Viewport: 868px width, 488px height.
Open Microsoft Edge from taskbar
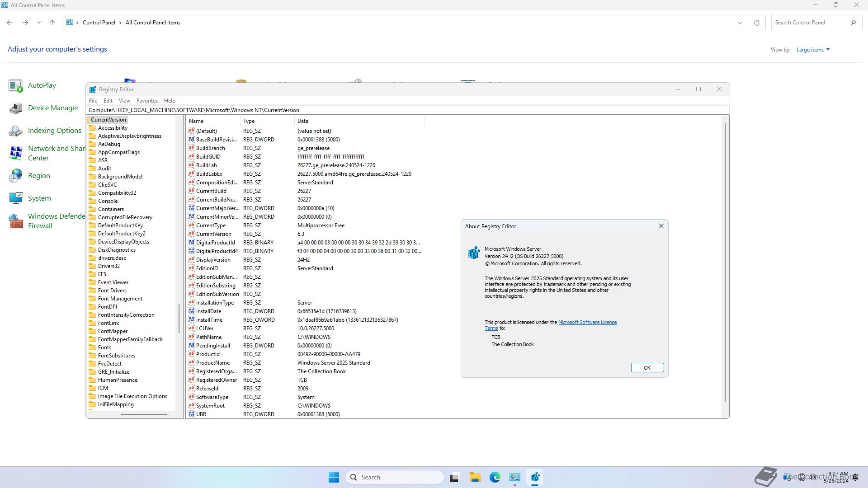pos(495,477)
